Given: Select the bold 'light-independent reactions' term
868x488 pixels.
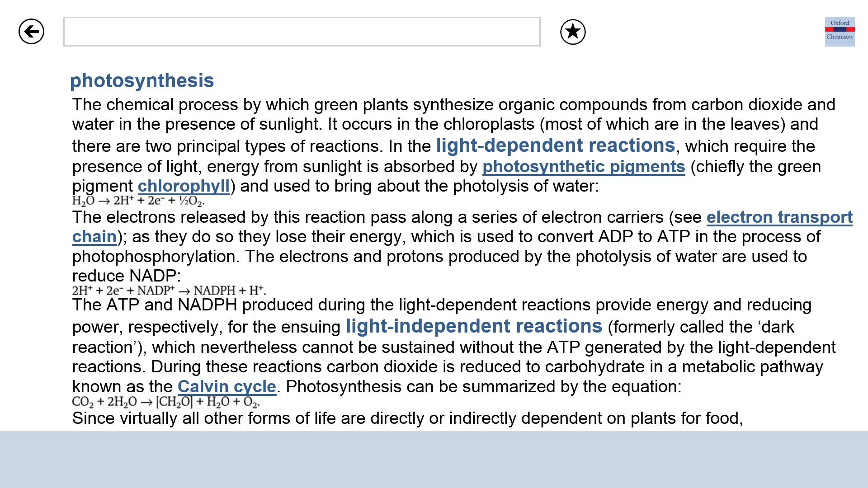Looking at the screenshot, I should (x=474, y=326).
